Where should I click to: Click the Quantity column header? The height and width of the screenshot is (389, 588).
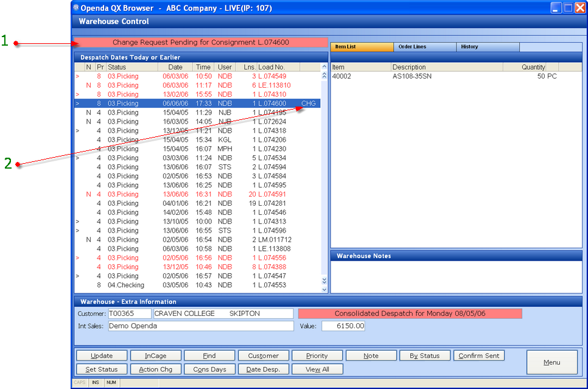click(x=524, y=67)
